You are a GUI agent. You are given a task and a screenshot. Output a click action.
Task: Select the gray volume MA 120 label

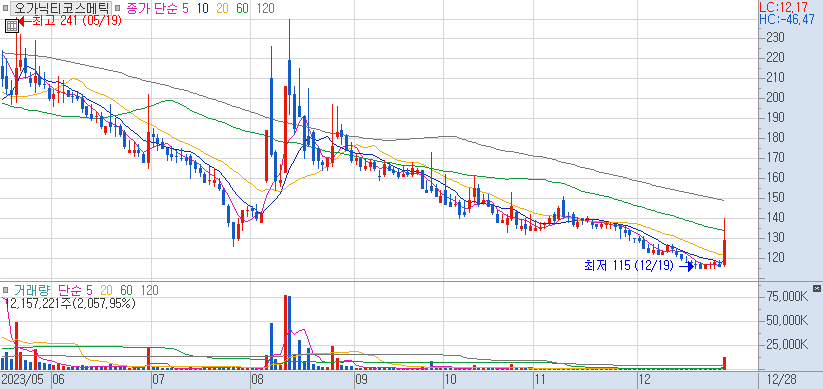click(x=149, y=290)
